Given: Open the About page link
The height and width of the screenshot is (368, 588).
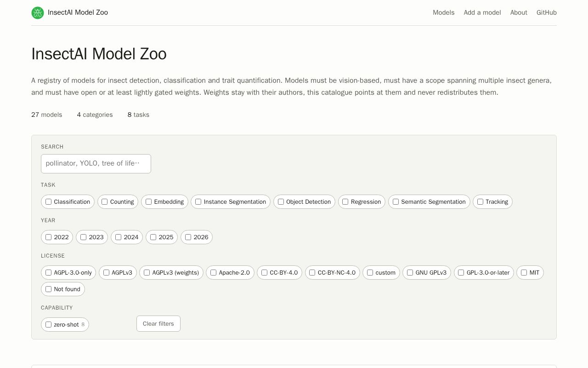Looking at the screenshot, I should (x=519, y=13).
